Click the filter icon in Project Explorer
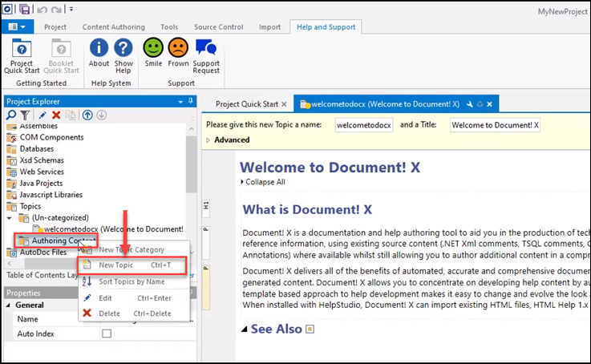Image resolution: width=591 pixels, height=364 pixels. pyautogui.click(x=25, y=115)
